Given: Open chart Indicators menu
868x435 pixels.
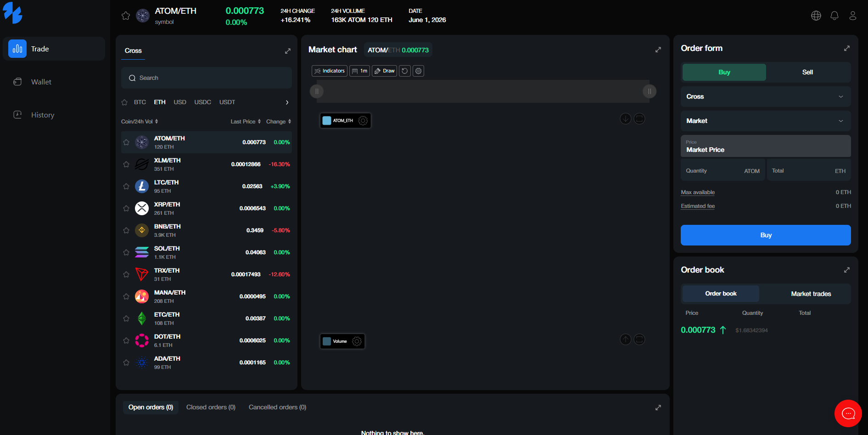Looking at the screenshot, I should pyautogui.click(x=330, y=71).
